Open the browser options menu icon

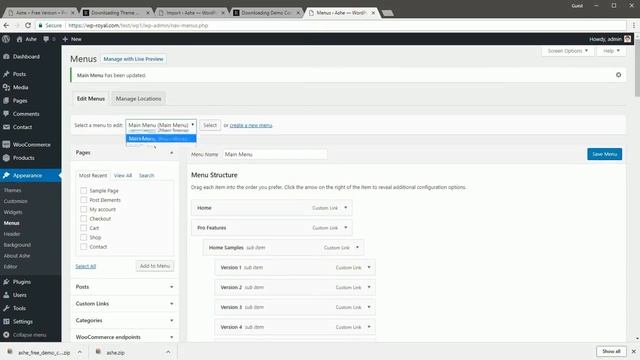tap(634, 25)
